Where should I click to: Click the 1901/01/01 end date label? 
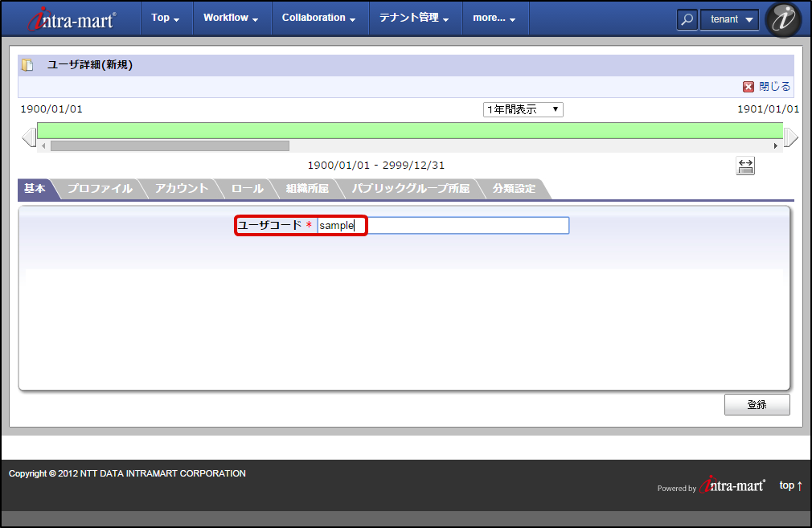[x=769, y=109]
